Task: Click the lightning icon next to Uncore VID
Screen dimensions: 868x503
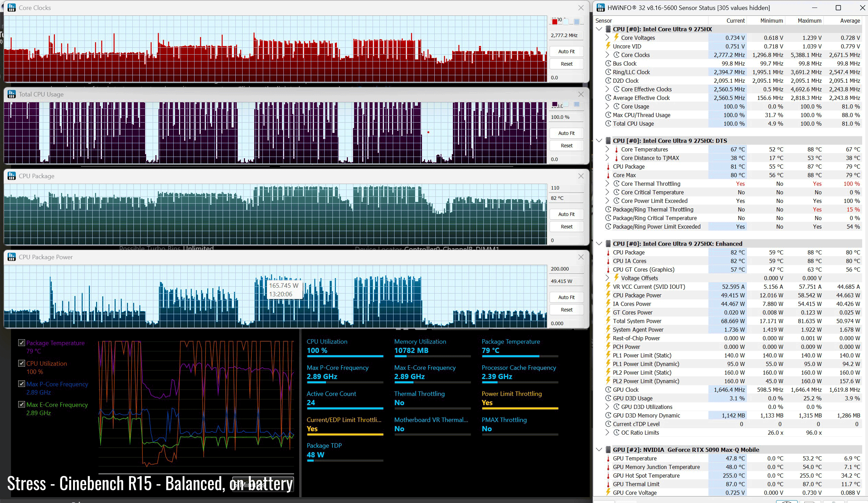Action: pos(608,46)
